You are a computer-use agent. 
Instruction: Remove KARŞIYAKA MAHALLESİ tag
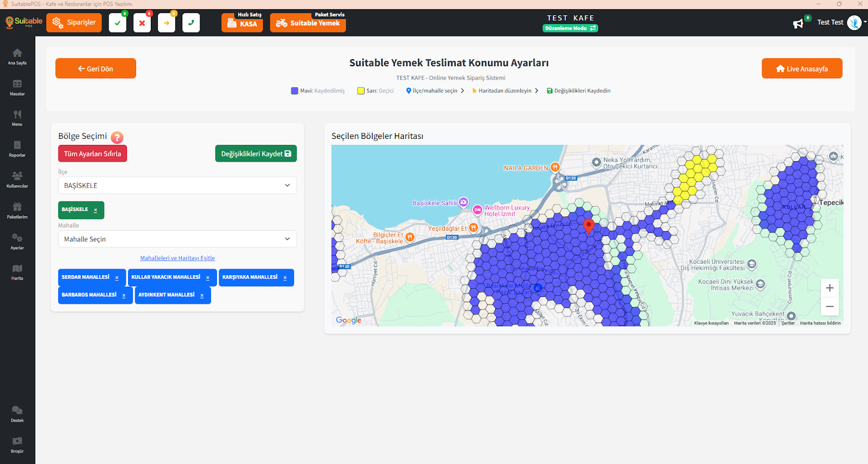[x=285, y=278]
